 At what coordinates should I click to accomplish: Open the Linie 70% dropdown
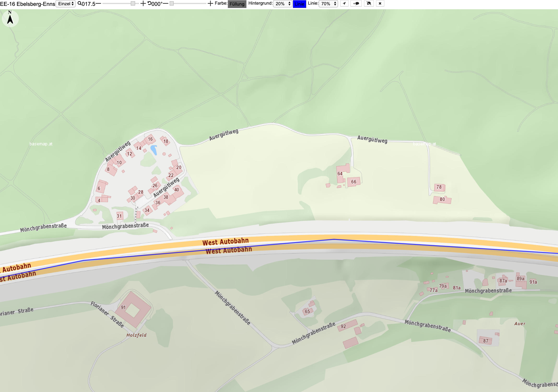pos(328,4)
